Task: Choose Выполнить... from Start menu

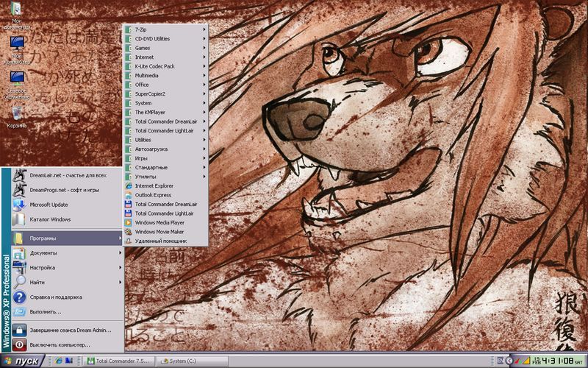Action: pyautogui.click(x=51, y=311)
